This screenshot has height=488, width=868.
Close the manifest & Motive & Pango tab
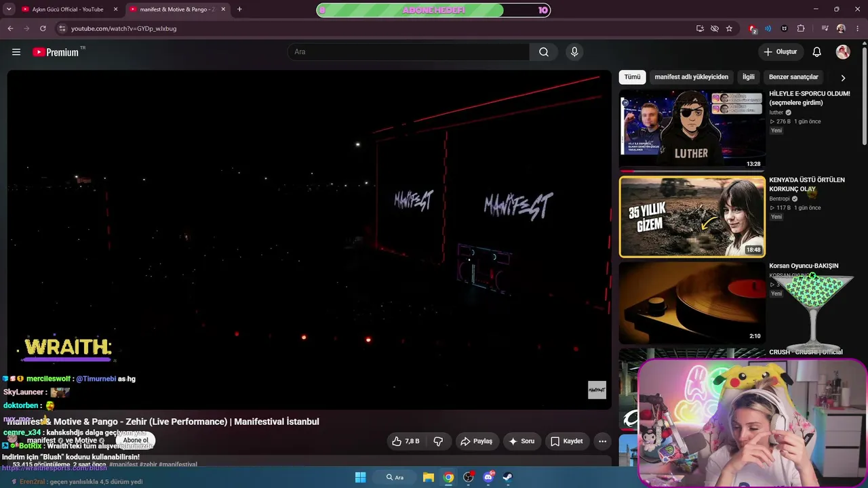(223, 9)
